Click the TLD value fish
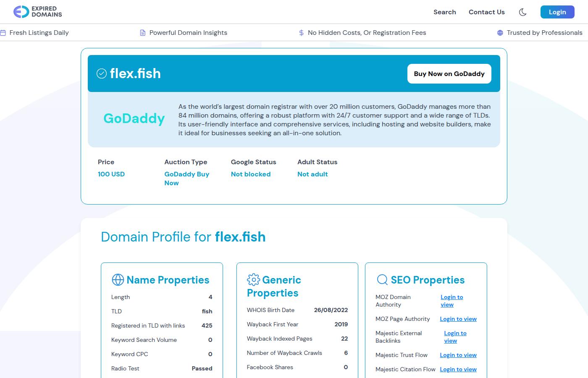Screen dimensions: 588x378 207,311
